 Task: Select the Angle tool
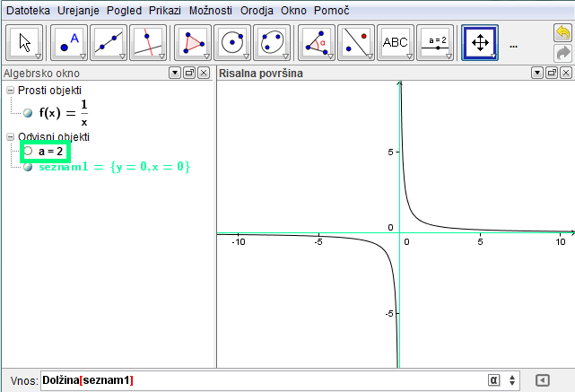[x=317, y=42]
